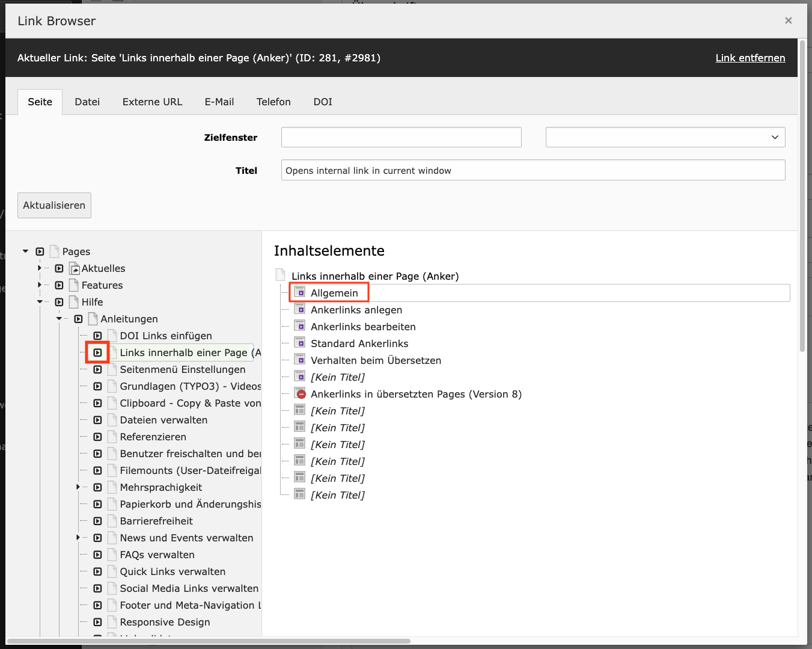Click arrow icon beside Grundlagen (TYPO3)

pos(97,386)
